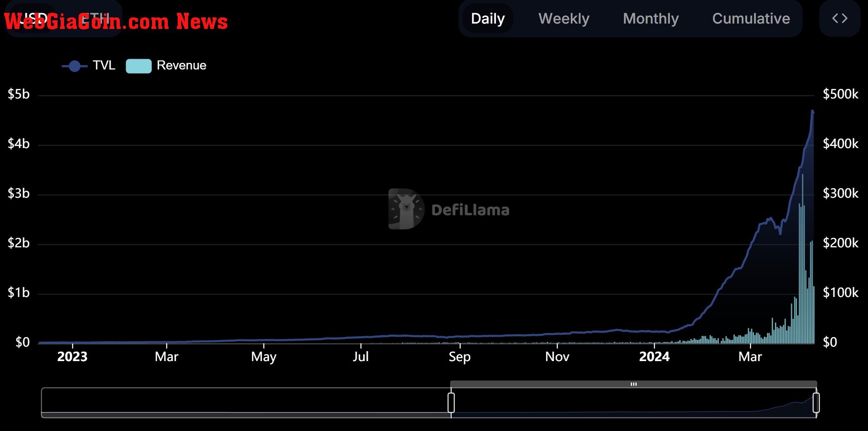Image resolution: width=868 pixels, height=431 pixels.
Task: Click the $500k right axis label
Action: [x=840, y=94]
